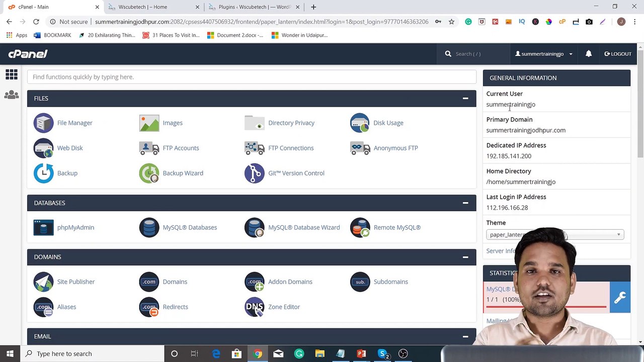The height and width of the screenshot is (362, 644).
Task: Open Task View on the taskbar
Action: point(195,353)
